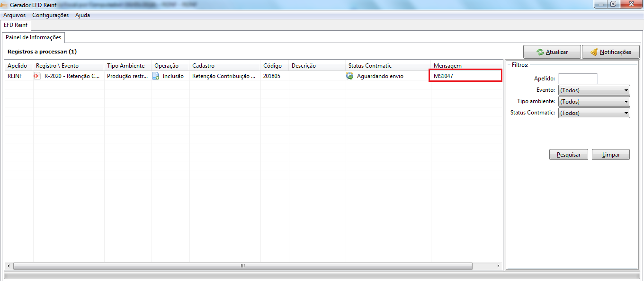
Task: Open the Ajuda menu
Action: click(82, 15)
